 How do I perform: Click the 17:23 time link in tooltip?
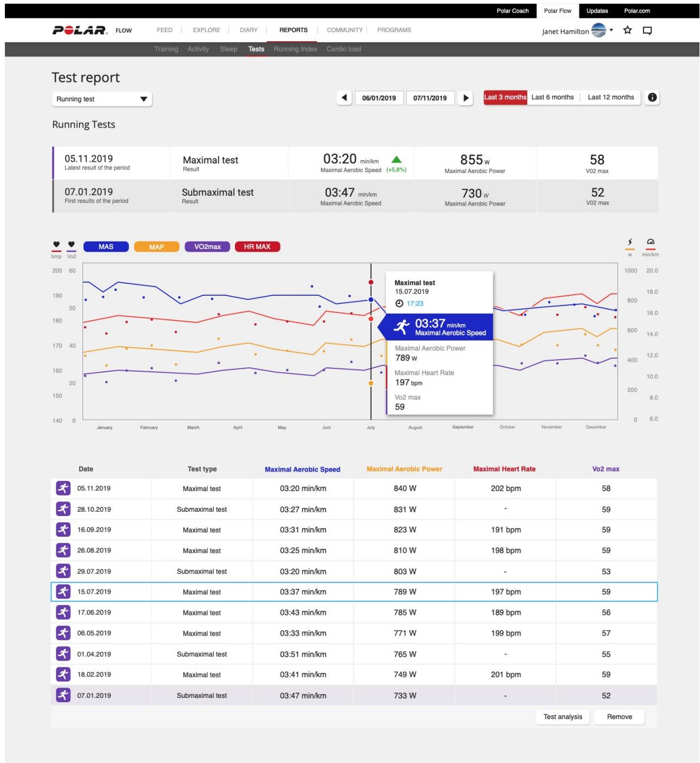pyautogui.click(x=415, y=304)
